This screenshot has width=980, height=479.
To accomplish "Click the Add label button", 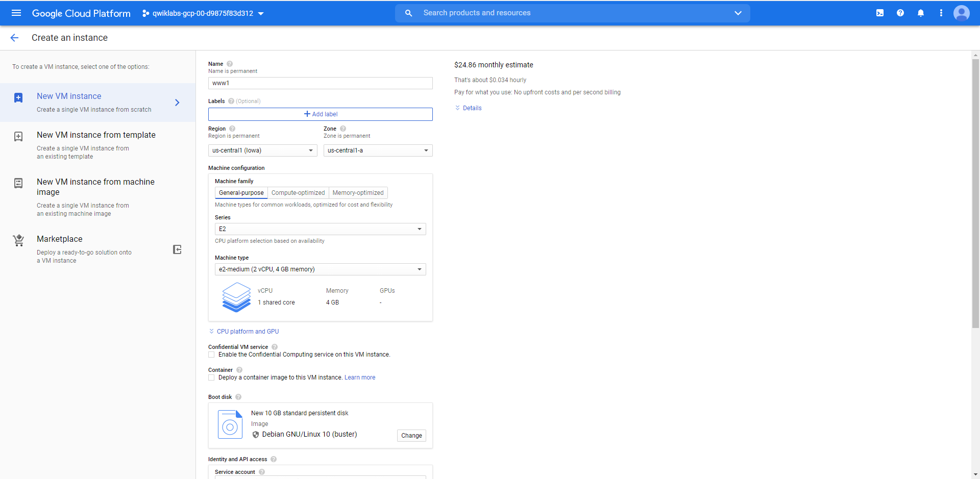I will (321, 114).
